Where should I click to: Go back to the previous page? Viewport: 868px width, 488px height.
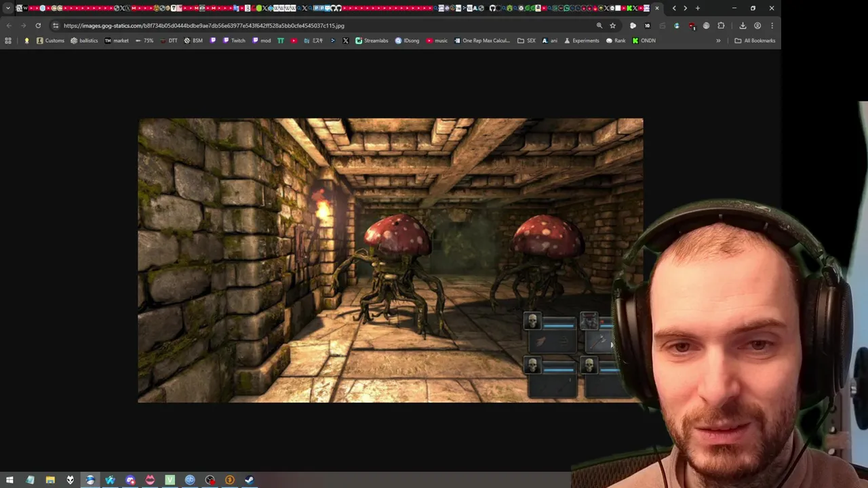click(9, 26)
